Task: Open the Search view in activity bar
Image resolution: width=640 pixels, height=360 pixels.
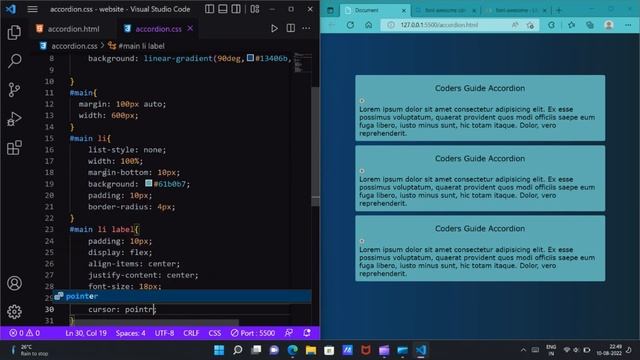Action: pos(14,61)
